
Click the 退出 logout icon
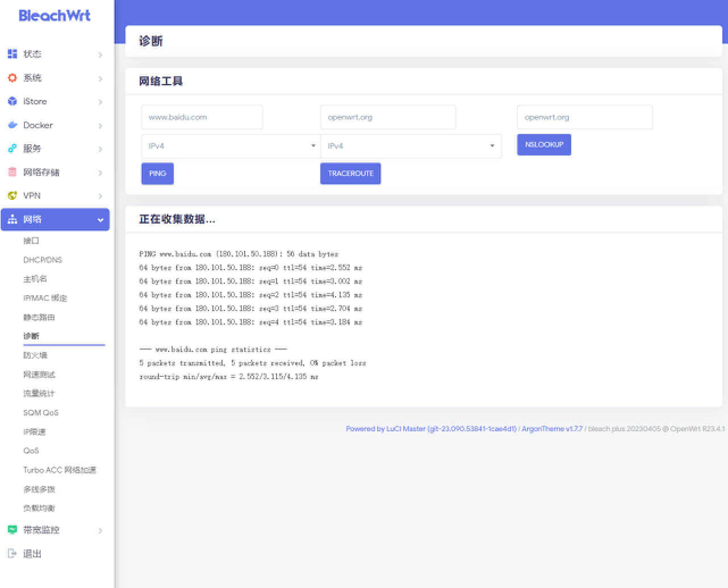click(x=12, y=553)
